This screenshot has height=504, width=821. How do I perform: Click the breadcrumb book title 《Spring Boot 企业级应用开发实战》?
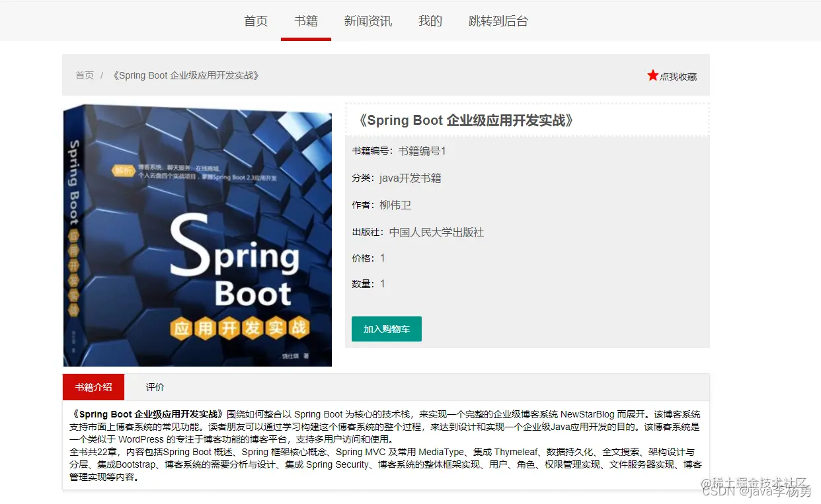[186, 75]
